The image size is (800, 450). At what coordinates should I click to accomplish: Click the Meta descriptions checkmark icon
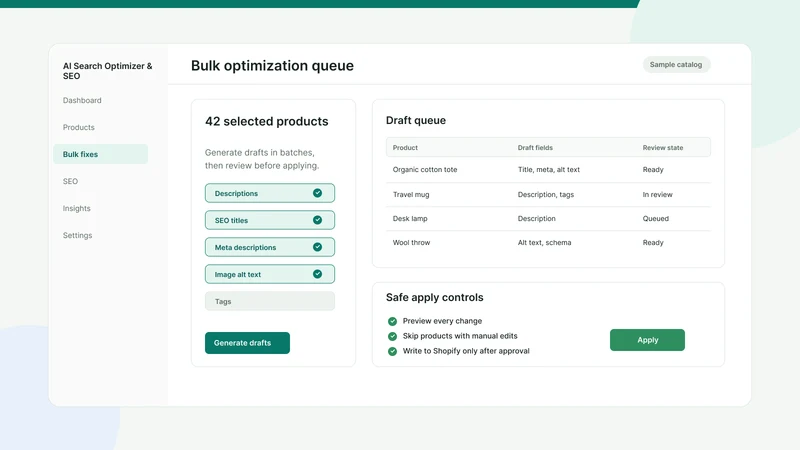click(317, 247)
